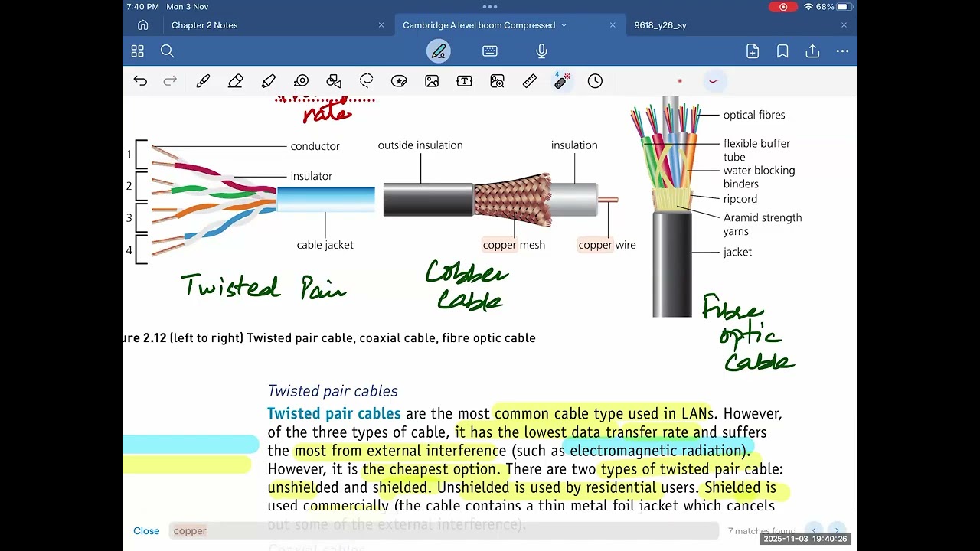Select the Pen tool
The width and height of the screenshot is (980, 551).
(x=203, y=81)
